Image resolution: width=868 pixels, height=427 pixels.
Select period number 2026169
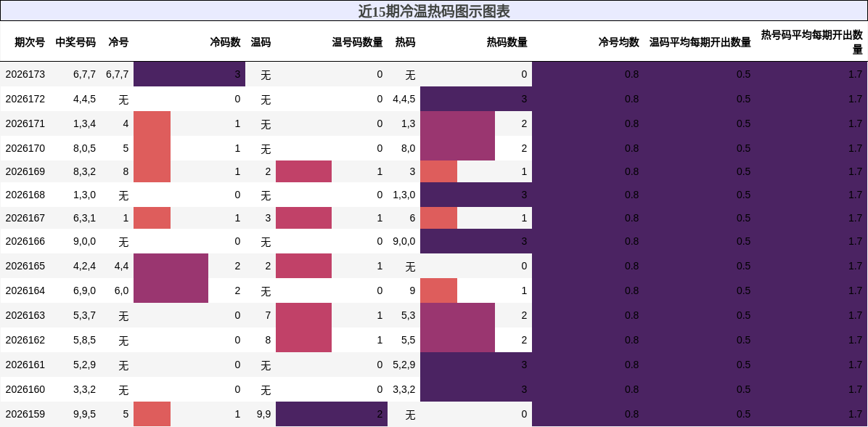(25, 171)
